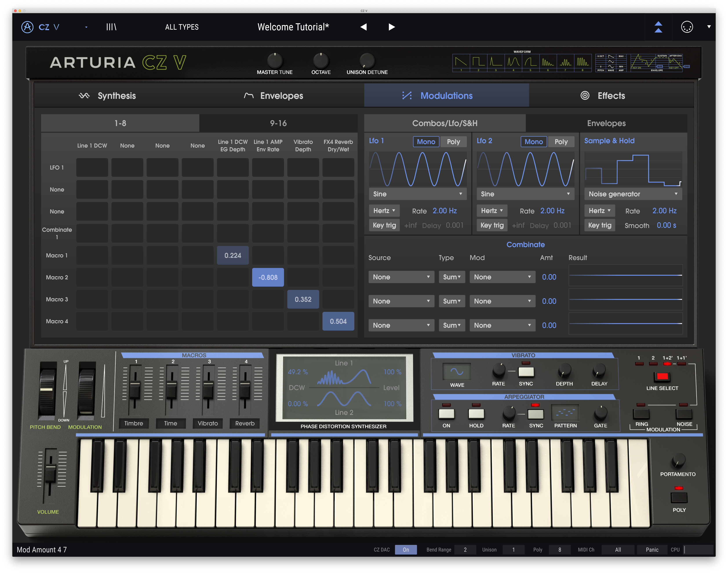Screen dimensions: 728x573
Task: Toggle Lfo 1 Key trig
Action: 384,225
